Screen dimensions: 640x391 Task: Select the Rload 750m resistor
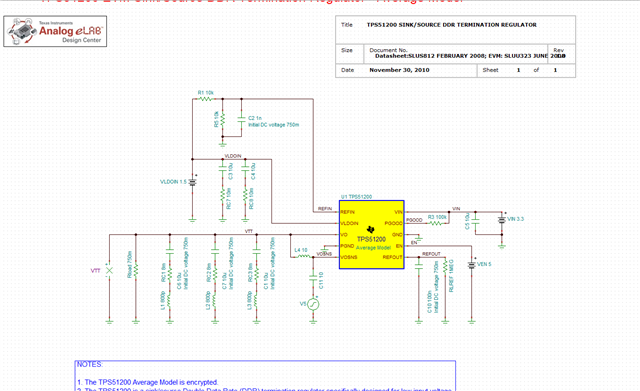136,270
